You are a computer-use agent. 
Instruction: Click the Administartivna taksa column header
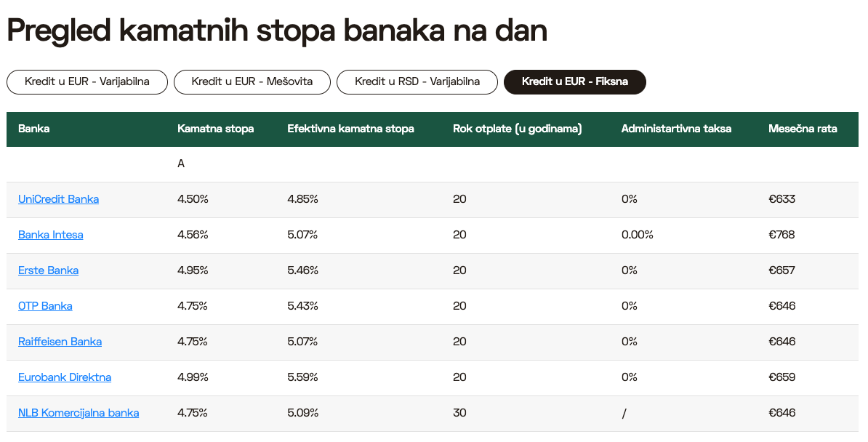click(x=676, y=129)
